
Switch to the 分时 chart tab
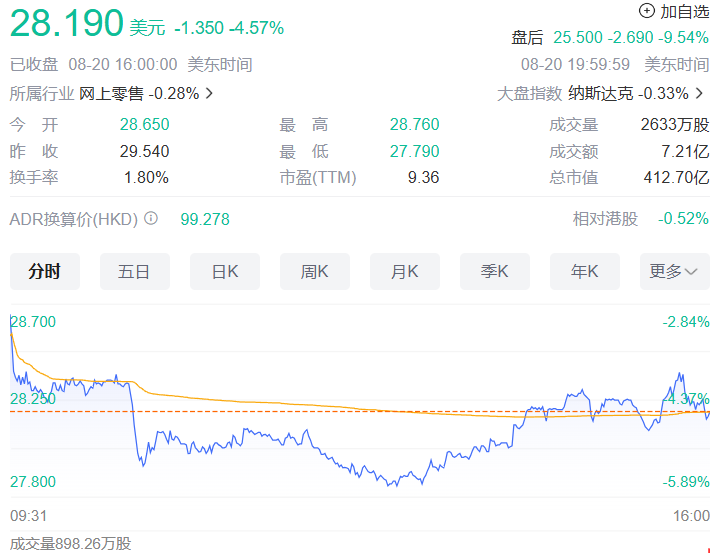(x=45, y=271)
